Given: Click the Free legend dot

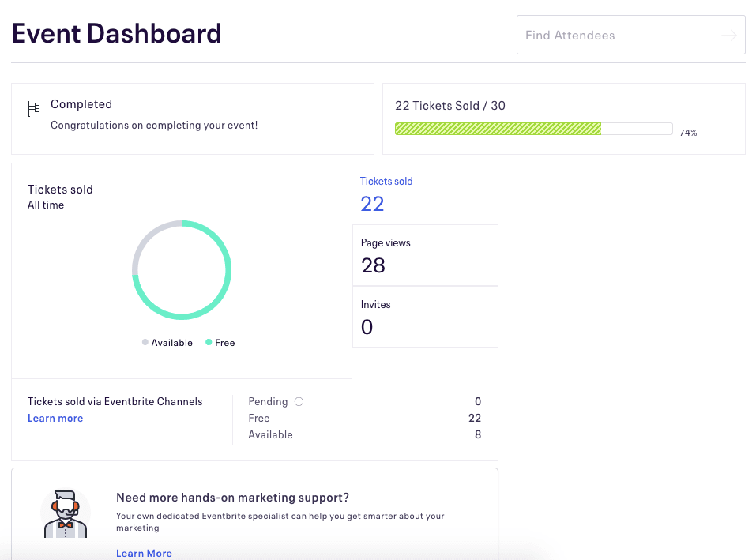Looking at the screenshot, I should coord(209,343).
